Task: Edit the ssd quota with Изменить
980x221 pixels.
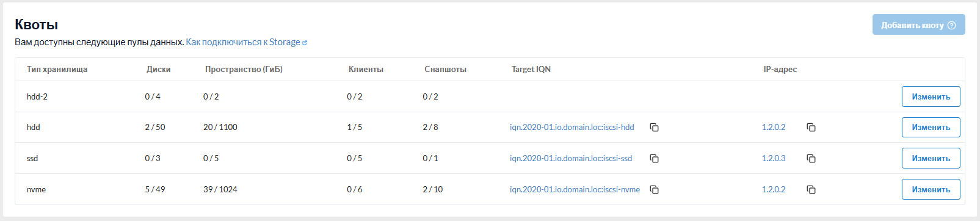Action: (931, 158)
